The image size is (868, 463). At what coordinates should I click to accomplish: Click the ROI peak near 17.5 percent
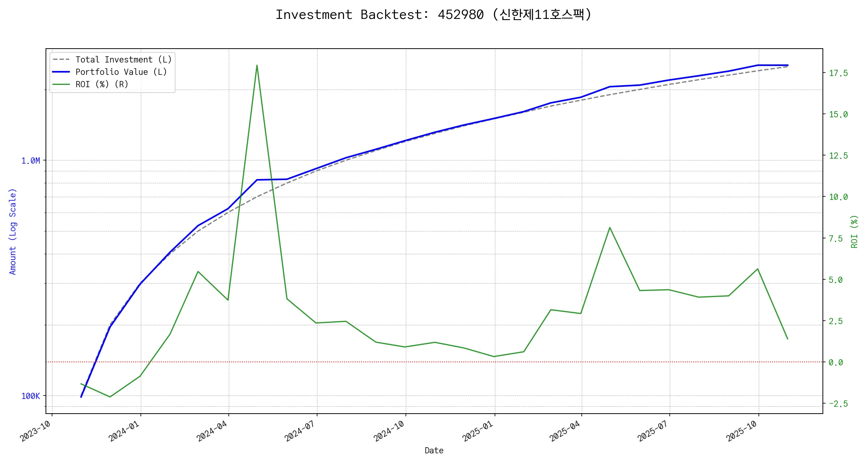(257, 66)
